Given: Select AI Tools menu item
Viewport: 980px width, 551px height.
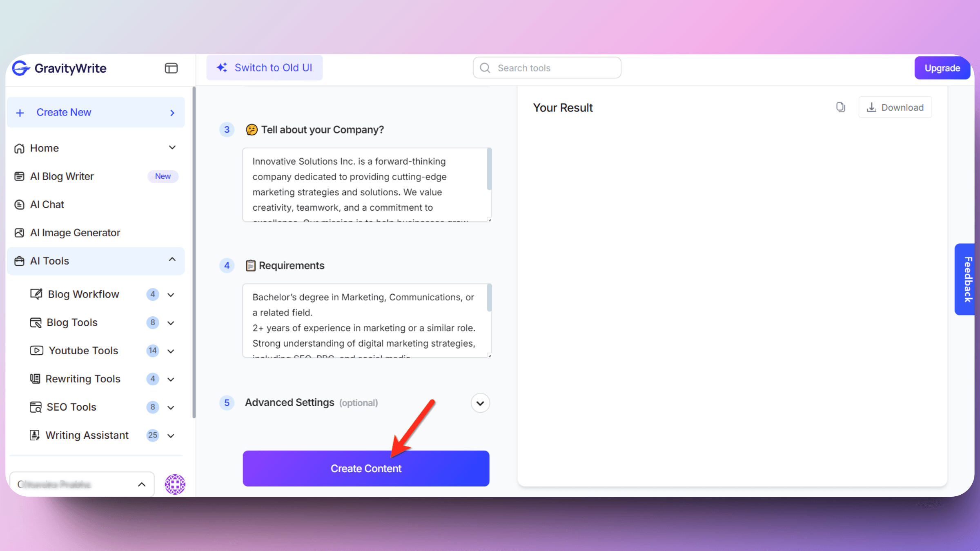Looking at the screenshot, I should tap(95, 261).
